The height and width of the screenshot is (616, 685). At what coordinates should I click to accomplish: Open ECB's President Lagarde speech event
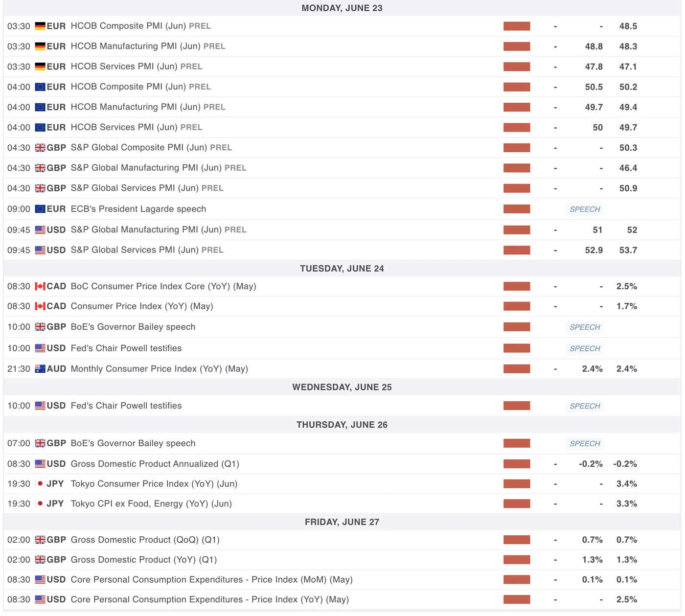(138, 209)
